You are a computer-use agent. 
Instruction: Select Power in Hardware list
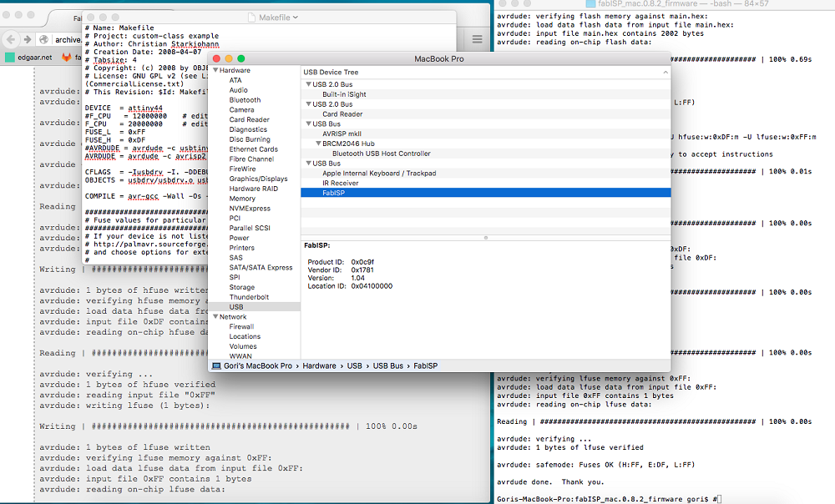coord(239,238)
